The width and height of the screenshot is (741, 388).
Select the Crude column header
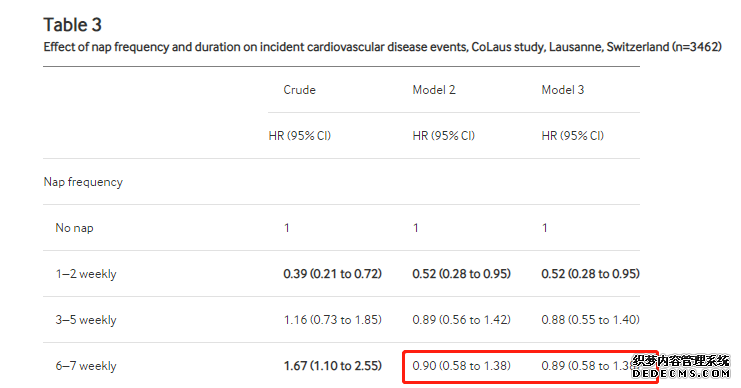[299, 90]
